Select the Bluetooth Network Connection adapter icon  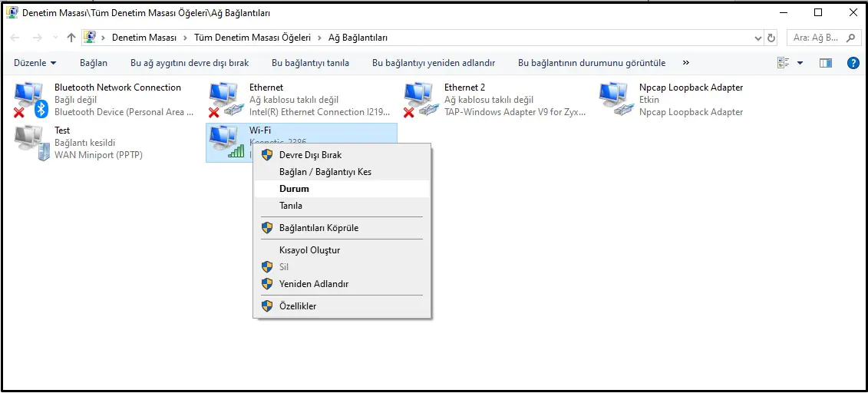pos(31,100)
